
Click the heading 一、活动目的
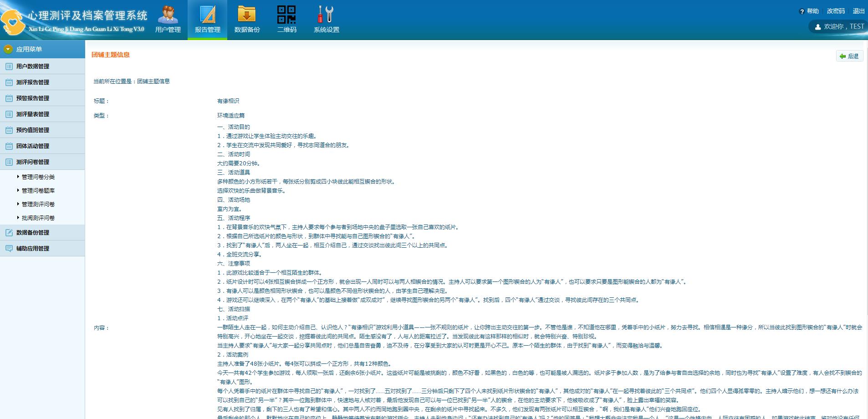pyautogui.click(x=234, y=127)
